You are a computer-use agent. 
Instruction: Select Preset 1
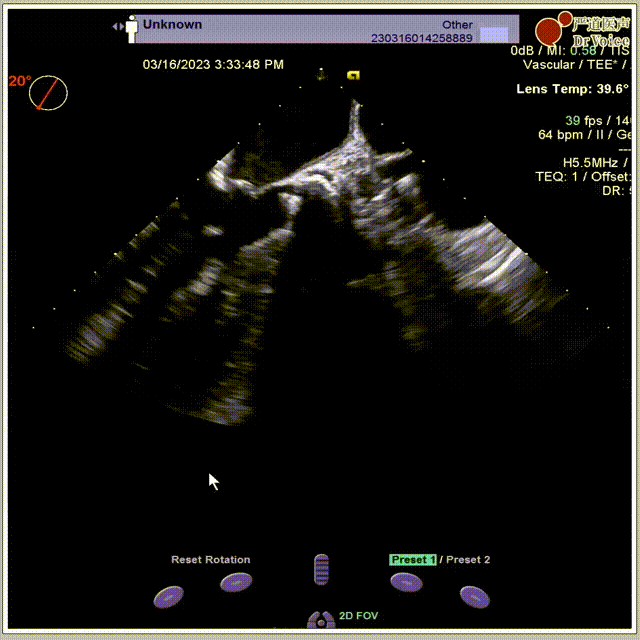click(x=413, y=560)
